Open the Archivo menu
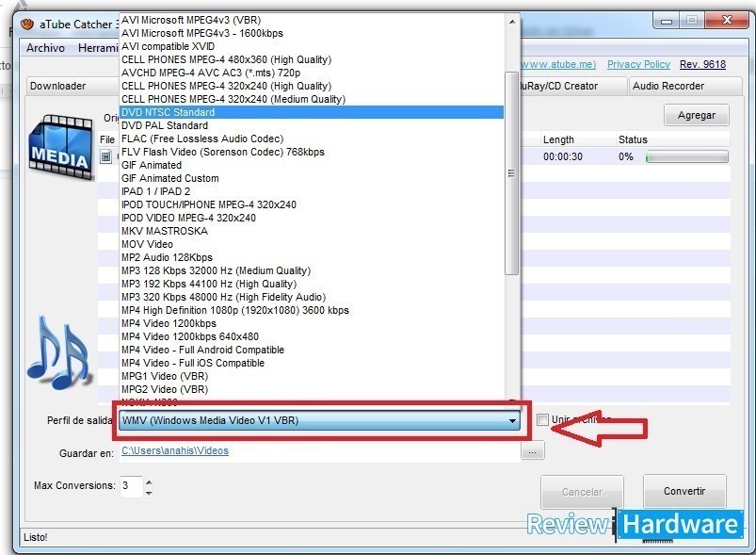The width and height of the screenshot is (756, 555). click(45, 48)
